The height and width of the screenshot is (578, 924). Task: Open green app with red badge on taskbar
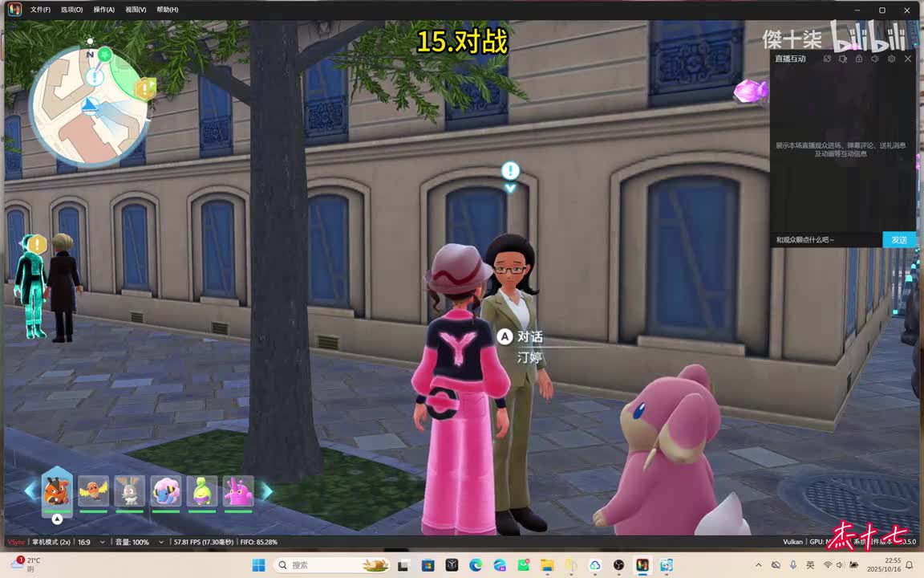[523, 566]
